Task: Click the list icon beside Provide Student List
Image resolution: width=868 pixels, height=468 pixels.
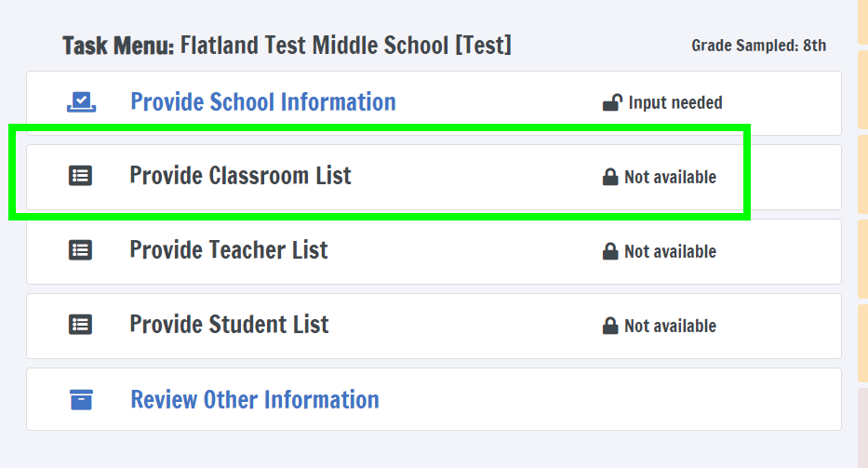Action: click(x=81, y=325)
